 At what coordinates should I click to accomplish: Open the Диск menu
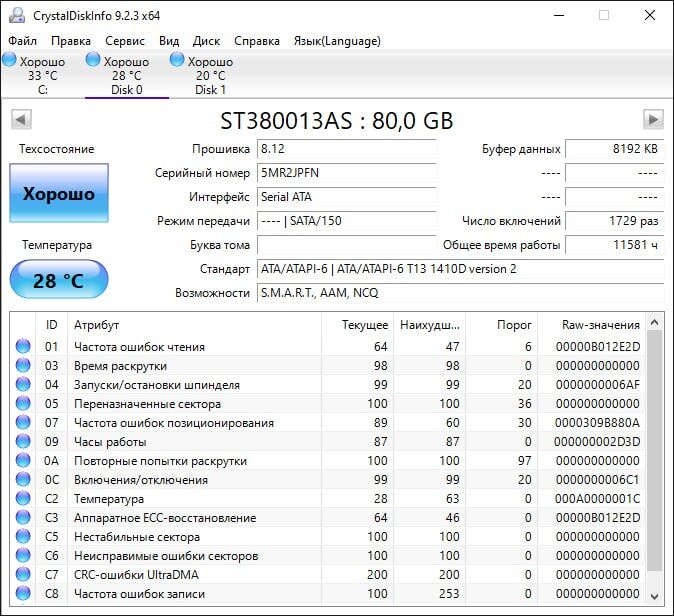(x=206, y=41)
